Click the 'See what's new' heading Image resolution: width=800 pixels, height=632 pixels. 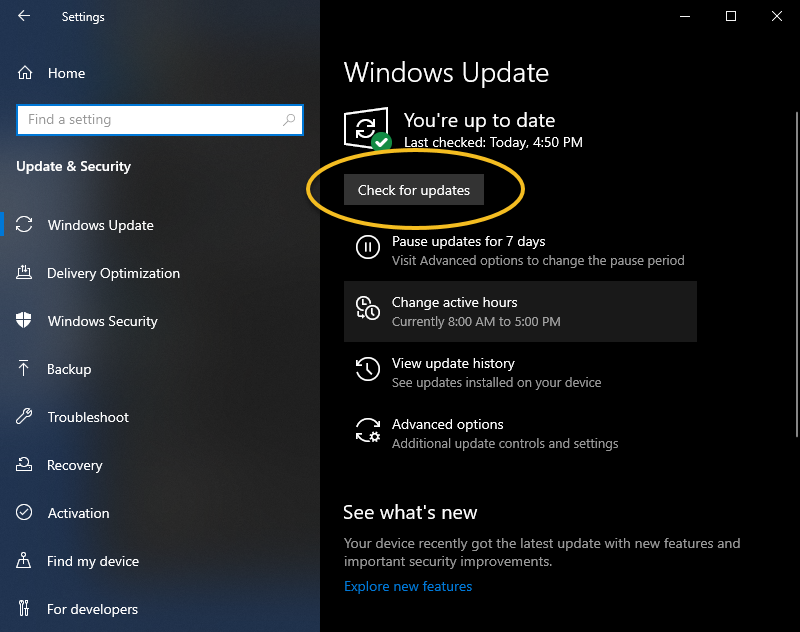point(410,512)
